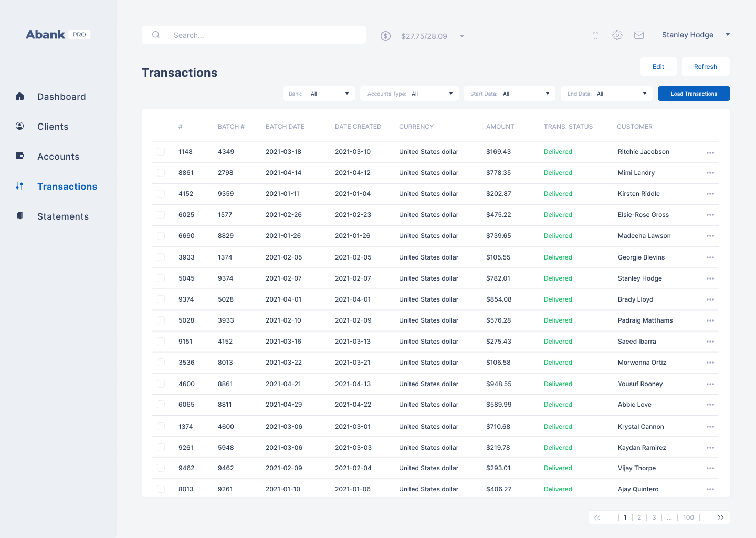Open notifications bell icon
Screen dimensions: 756x538
[x=595, y=35]
